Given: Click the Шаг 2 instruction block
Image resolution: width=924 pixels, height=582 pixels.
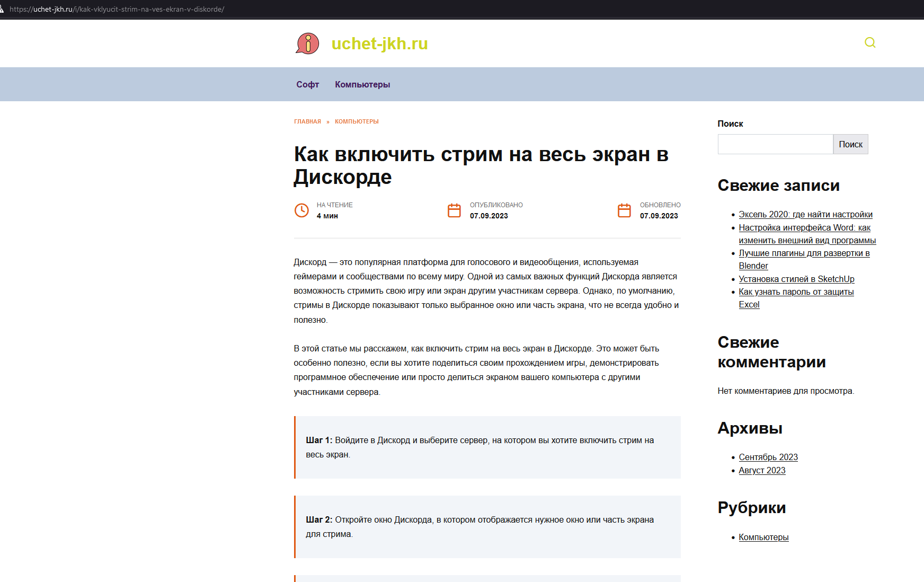Looking at the screenshot, I should click(487, 527).
